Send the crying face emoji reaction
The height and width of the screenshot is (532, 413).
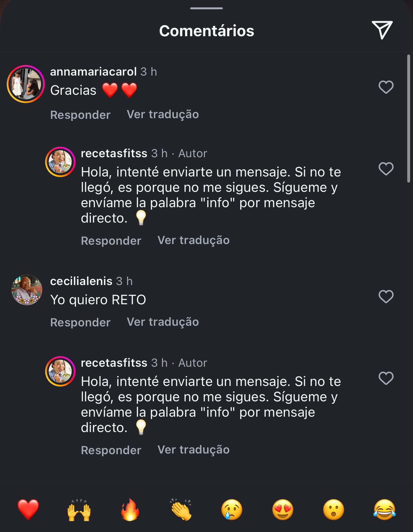232,509
